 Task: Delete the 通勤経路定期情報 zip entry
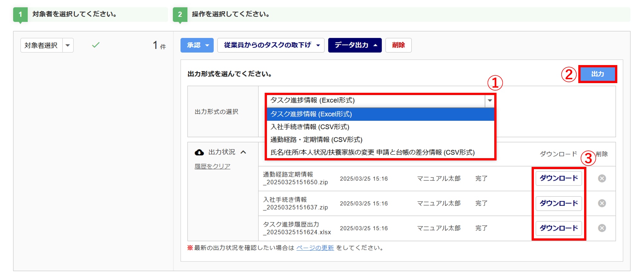click(x=602, y=178)
